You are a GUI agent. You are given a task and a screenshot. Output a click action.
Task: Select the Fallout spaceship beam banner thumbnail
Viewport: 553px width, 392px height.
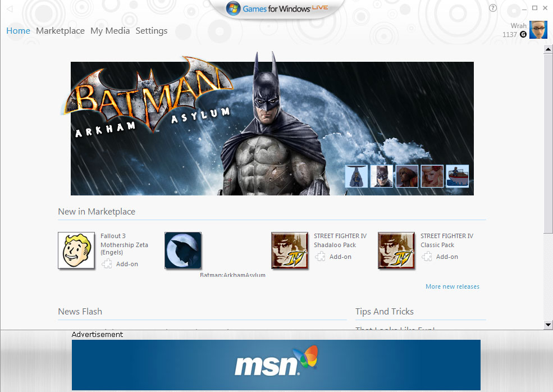pos(356,176)
